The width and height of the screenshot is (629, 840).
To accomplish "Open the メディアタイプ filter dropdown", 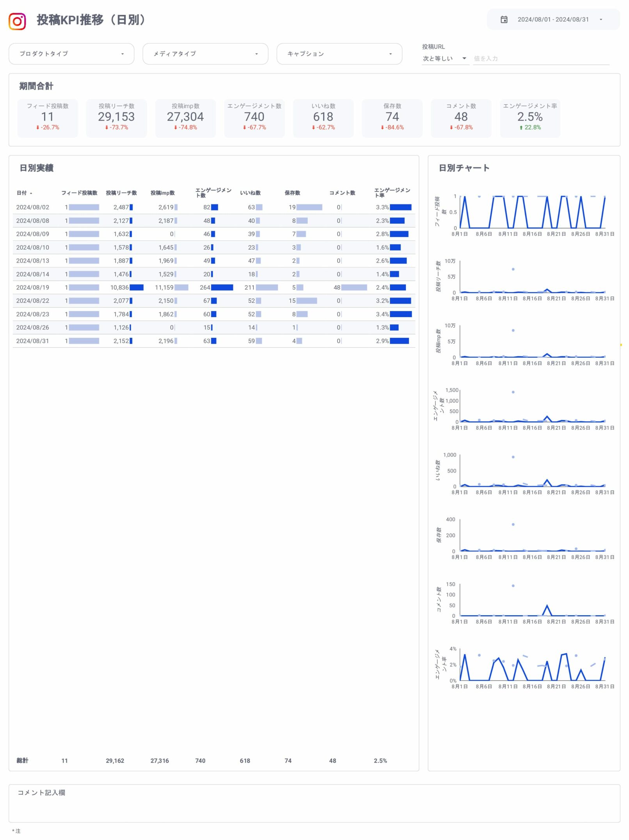I will [x=205, y=54].
